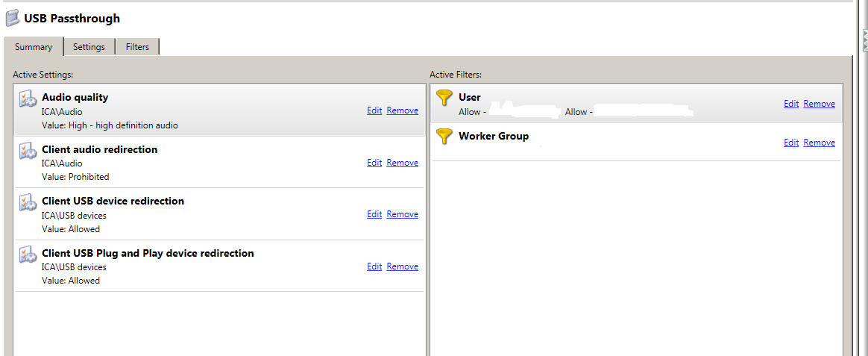Select the Summary tab
The width and height of the screenshot is (868, 356).
click(x=34, y=47)
